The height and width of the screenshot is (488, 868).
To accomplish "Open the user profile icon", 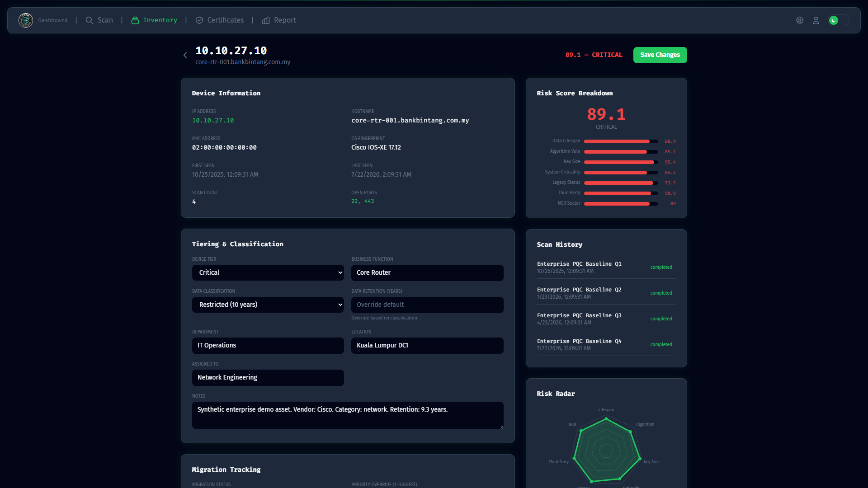I will (x=816, y=20).
